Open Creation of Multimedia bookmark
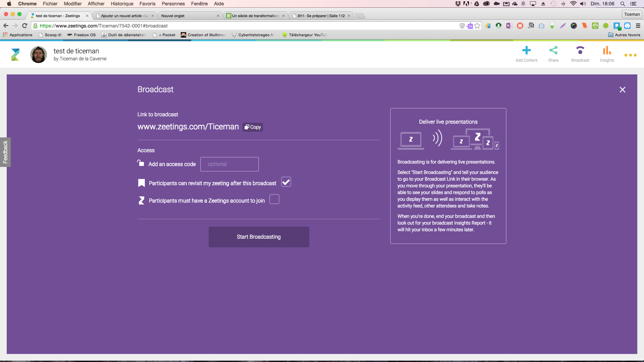This screenshot has width=644, height=362. pos(203,35)
